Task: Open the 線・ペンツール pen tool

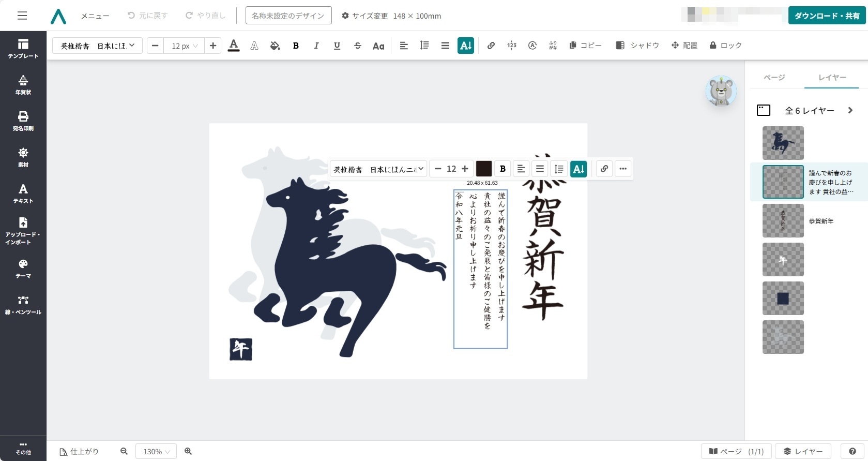Action: click(23, 305)
